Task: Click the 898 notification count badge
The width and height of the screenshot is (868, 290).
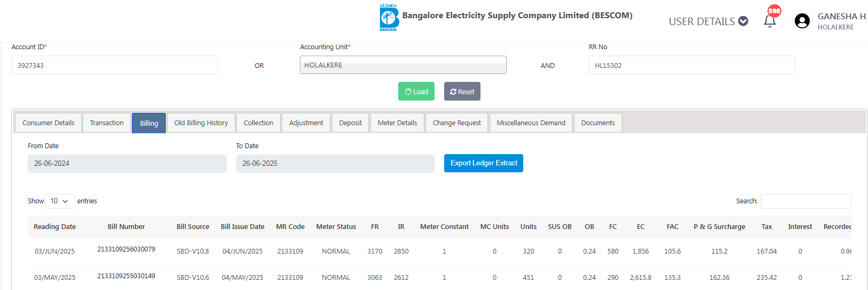Action: (774, 11)
